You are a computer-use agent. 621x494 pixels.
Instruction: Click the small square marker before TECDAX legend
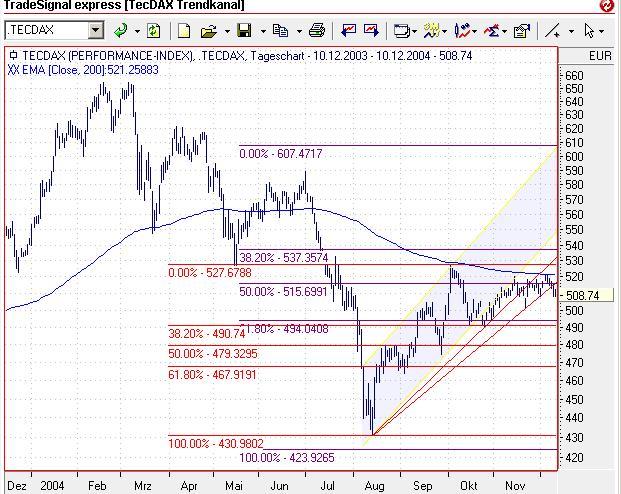click(13, 55)
